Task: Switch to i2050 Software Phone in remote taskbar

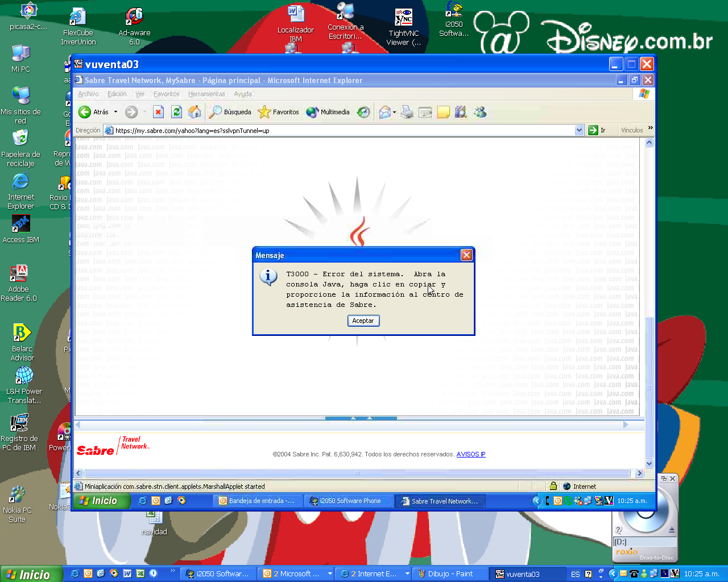Action: 349,501
